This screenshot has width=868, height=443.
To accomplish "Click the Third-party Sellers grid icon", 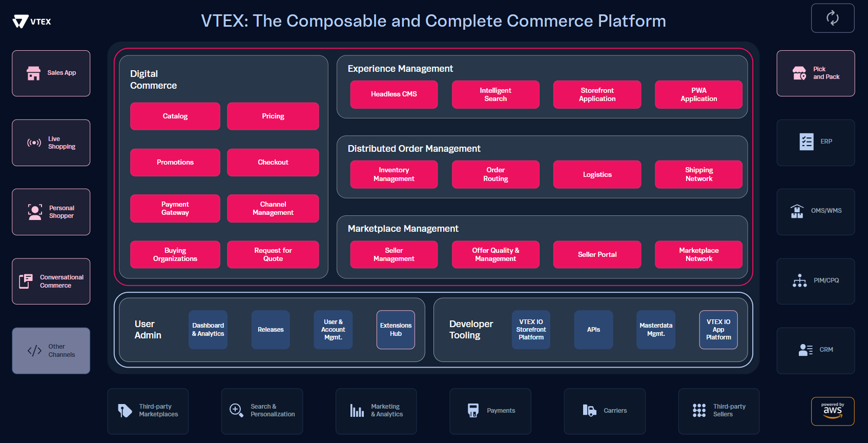I will click(699, 410).
